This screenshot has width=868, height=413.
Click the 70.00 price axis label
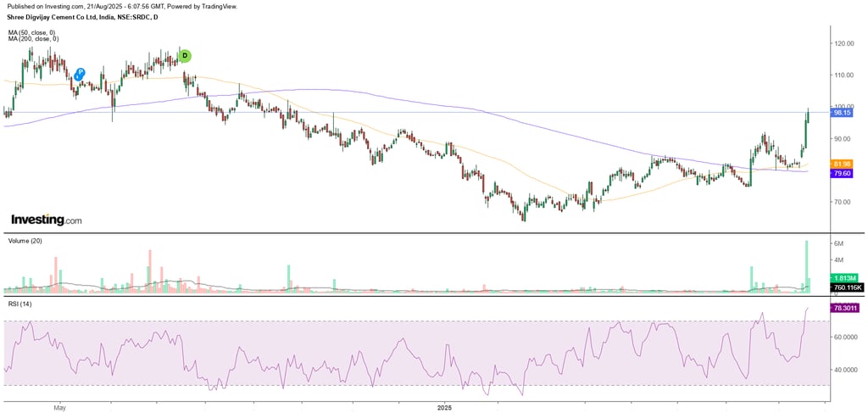842,202
